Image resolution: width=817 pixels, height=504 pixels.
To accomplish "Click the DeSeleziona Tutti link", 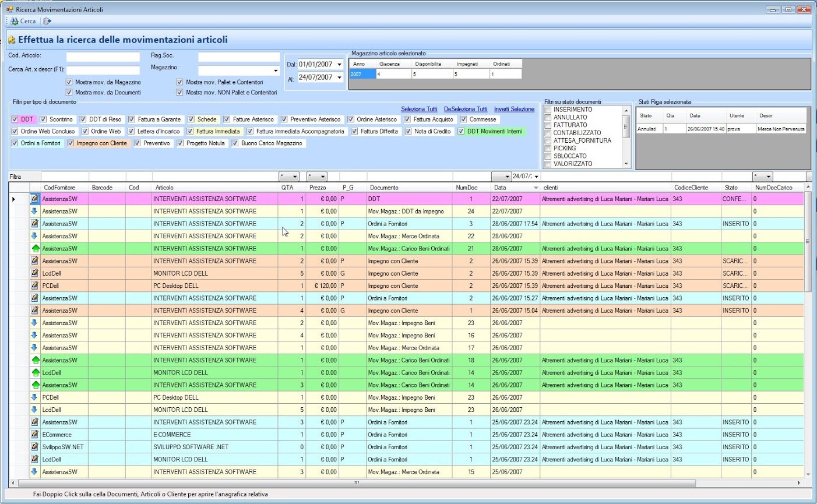I will pyautogui.click(x=466, y=109).
